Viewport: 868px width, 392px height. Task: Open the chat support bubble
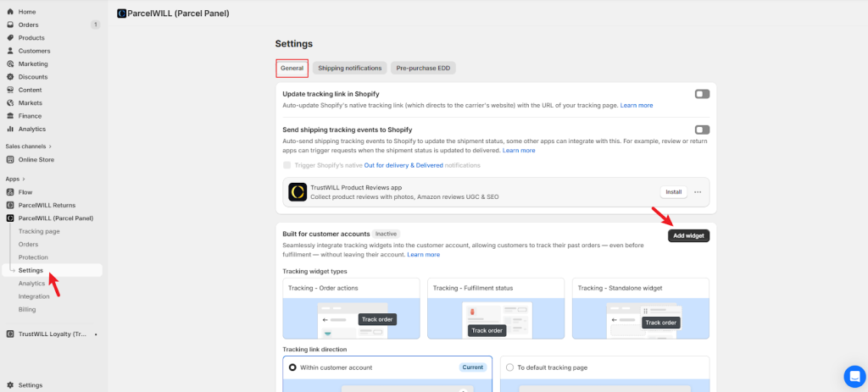click(x=854, y=376)
